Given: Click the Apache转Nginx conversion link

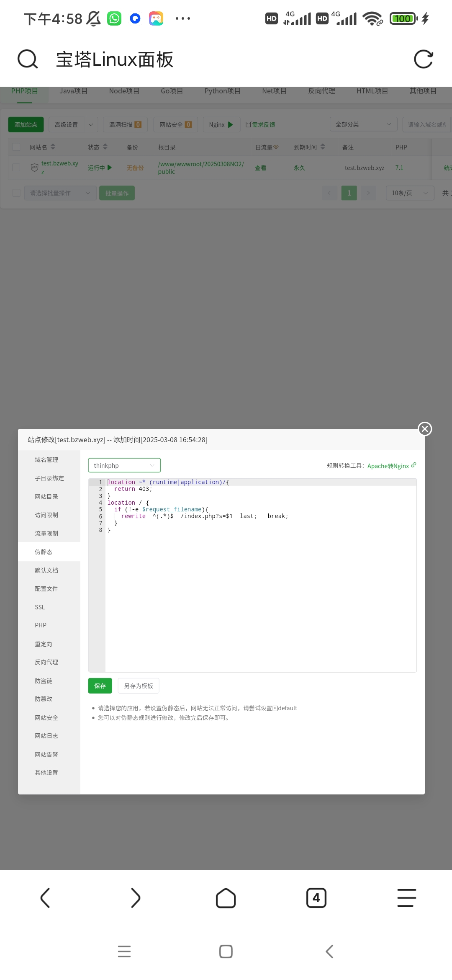Looking at the screenshot, I should click(388, 466).
